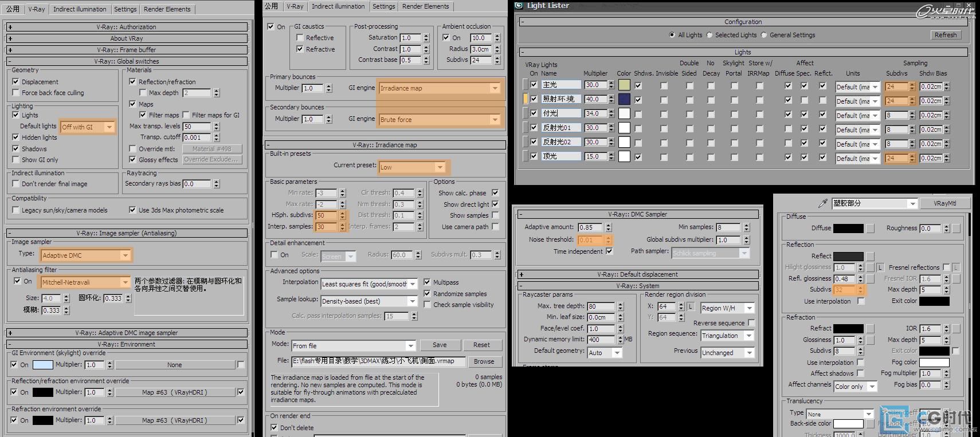Click the VRayMtl material type button
The height and width of the screenshot is (437, 980).
(x=944, y=203)
